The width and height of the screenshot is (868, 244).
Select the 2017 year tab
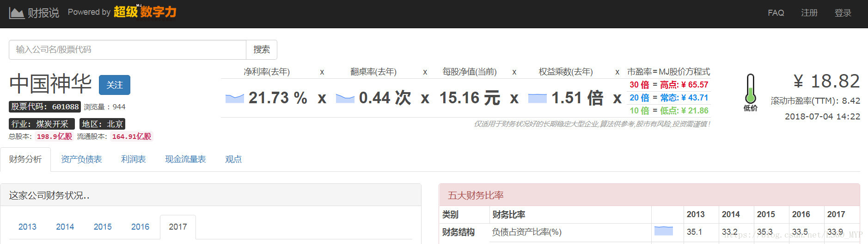point(178,227)
